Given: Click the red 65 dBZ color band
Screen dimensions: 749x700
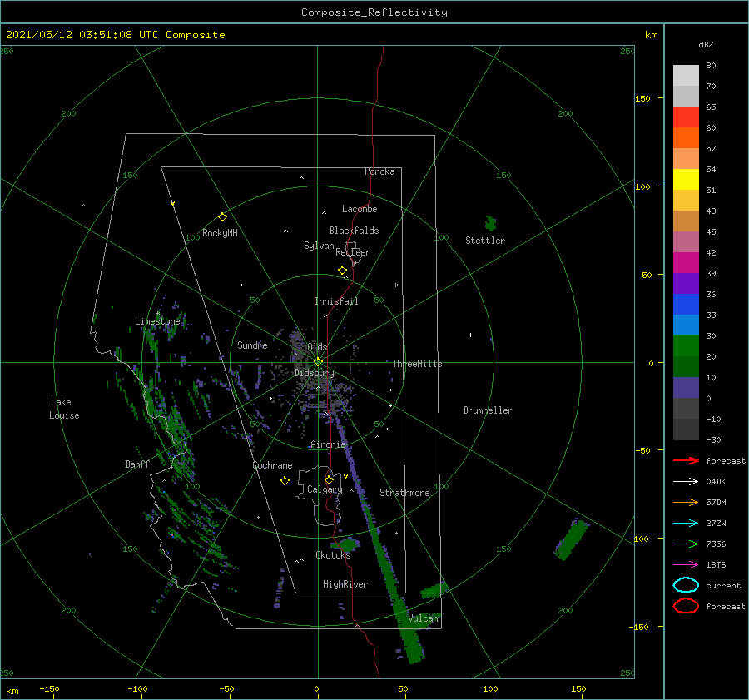Looking at the screenshot, I should pos(686,117).
